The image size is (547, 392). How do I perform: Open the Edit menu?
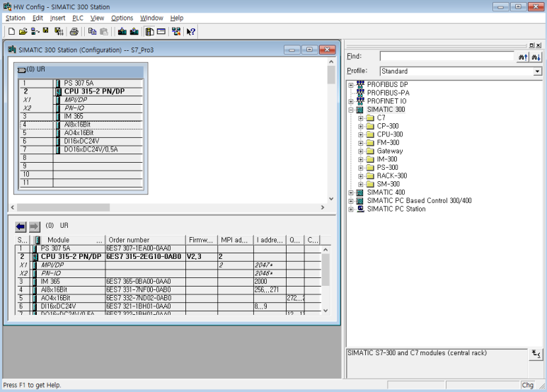pos(38,18)
